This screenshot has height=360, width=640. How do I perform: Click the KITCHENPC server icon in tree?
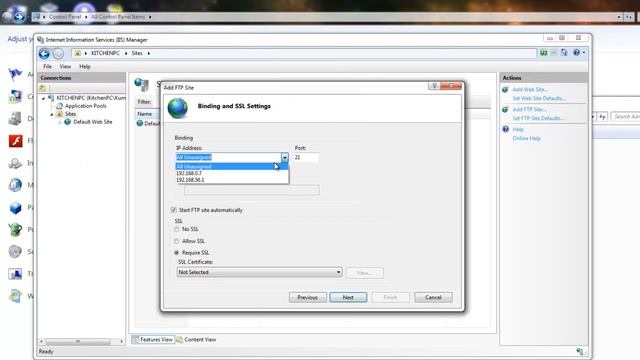click(x=51, y=98)
